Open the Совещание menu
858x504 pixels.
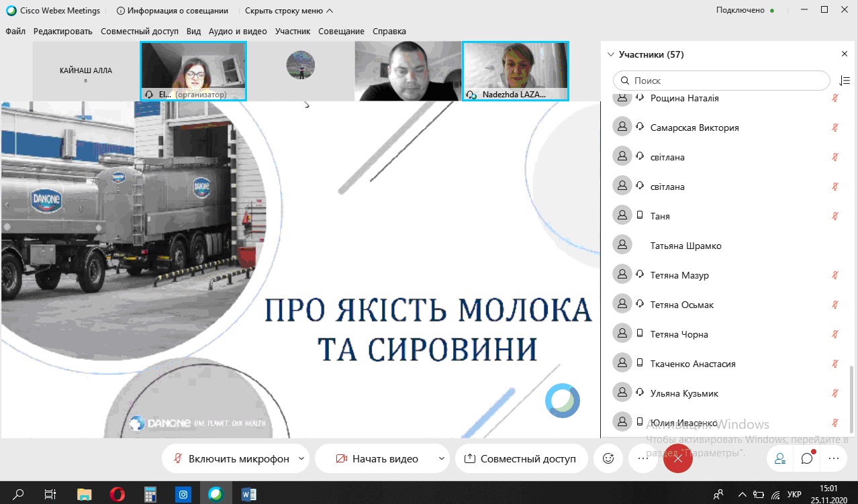click(x=341, y=31)
